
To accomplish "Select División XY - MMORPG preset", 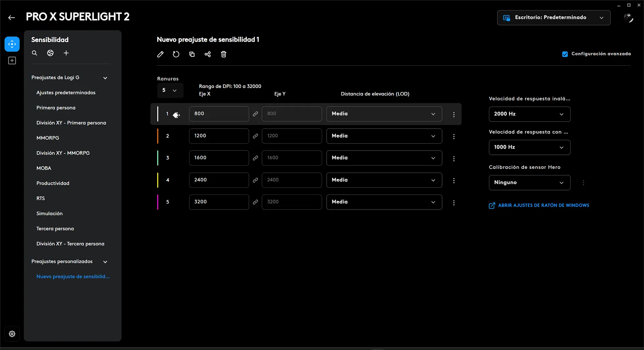I will [63, 153].
